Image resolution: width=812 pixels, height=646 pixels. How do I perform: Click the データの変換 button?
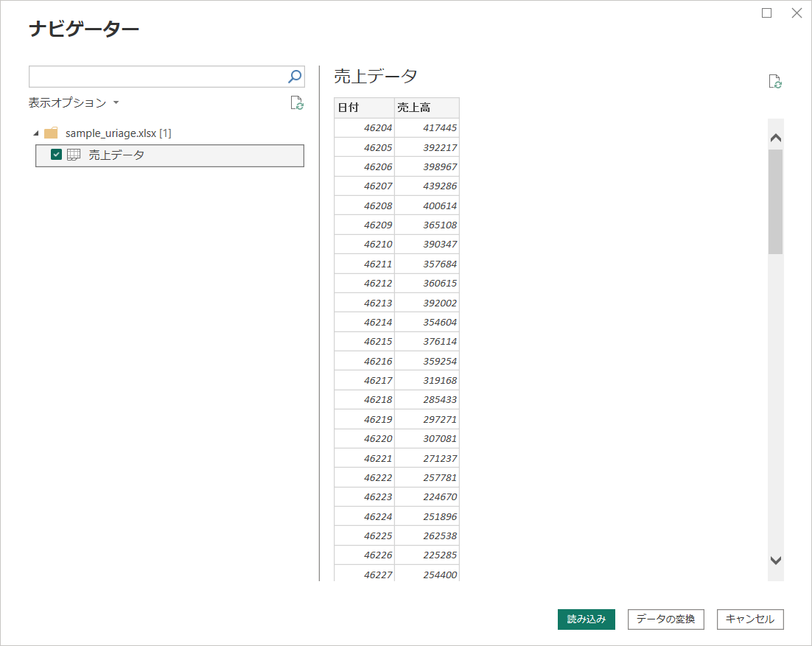tap(665, 619)
